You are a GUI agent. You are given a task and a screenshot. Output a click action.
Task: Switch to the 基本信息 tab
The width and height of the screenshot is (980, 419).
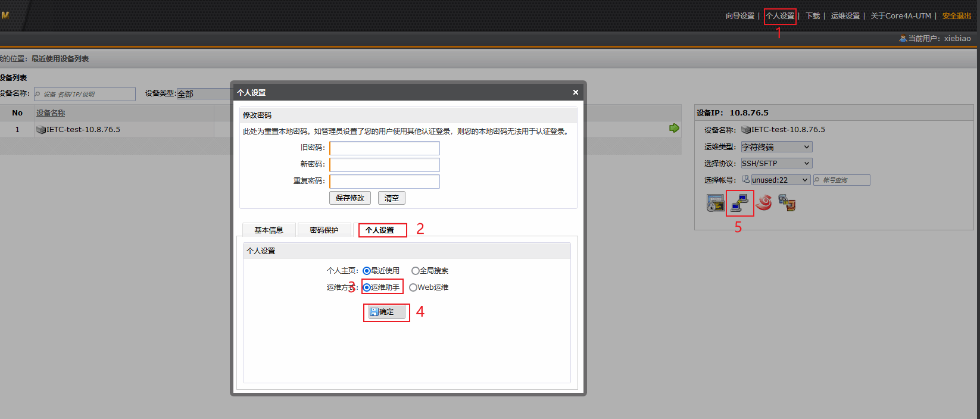pyautogui.click(x=269, y=230)
